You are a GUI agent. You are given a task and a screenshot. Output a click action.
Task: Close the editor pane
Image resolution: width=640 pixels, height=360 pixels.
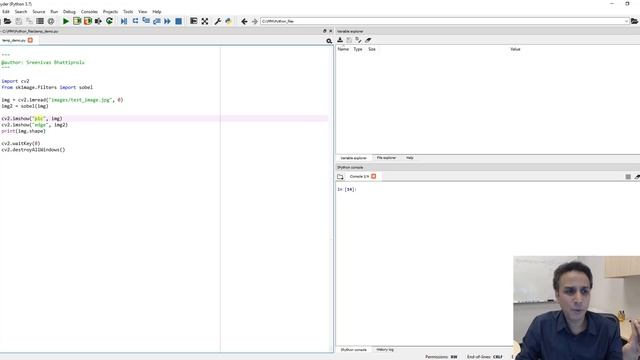coord(331,31)
